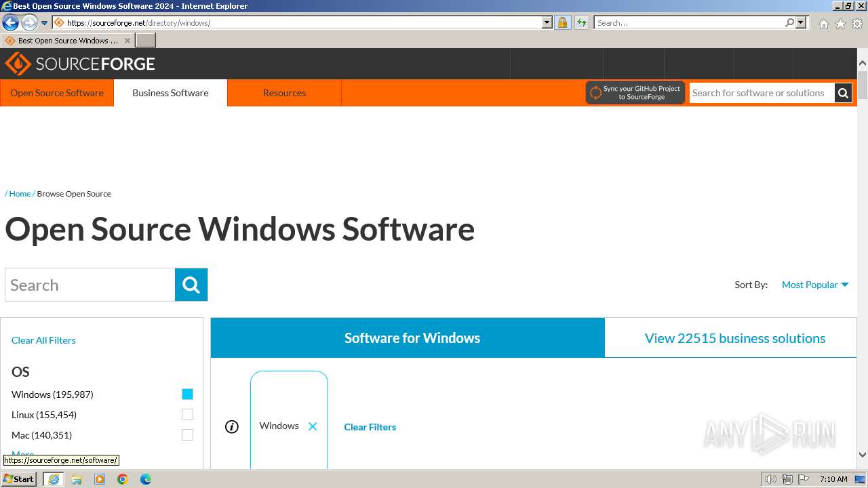Open IE search provider dropdown
This screenshot has height=488, width=868.
801,23
